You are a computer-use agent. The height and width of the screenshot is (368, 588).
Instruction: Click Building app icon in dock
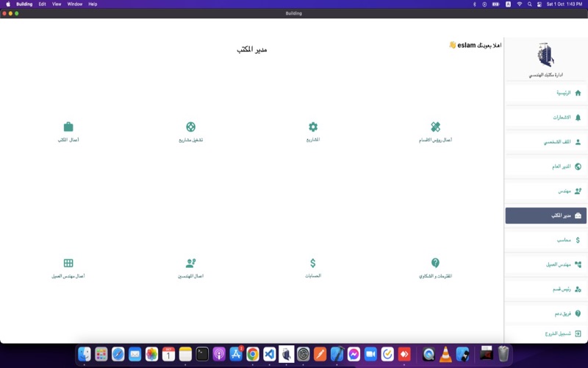coord(287,354)
